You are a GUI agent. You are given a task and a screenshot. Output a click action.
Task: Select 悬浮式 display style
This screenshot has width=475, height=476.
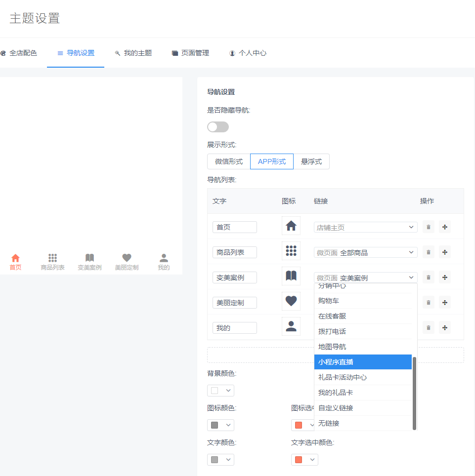point(311,161)
